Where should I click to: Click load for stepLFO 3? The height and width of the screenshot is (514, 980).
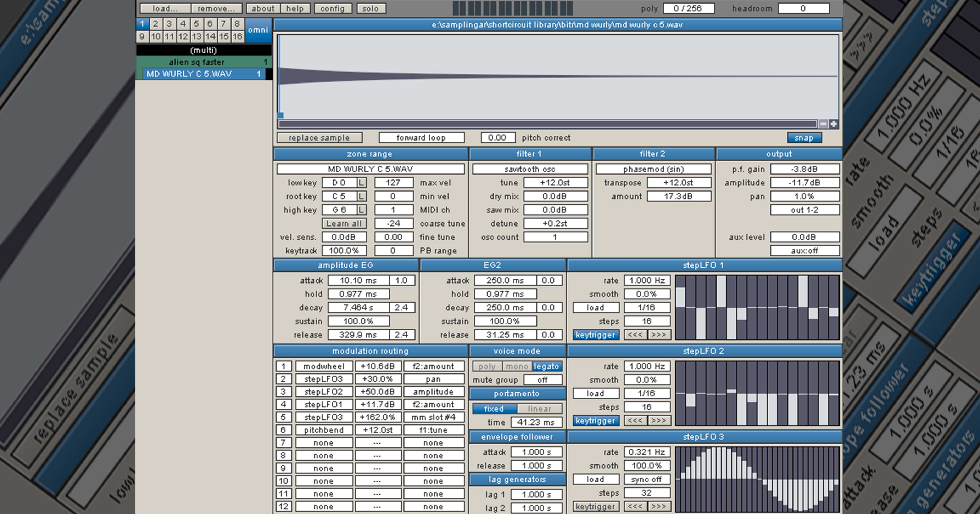pos(596,479)
